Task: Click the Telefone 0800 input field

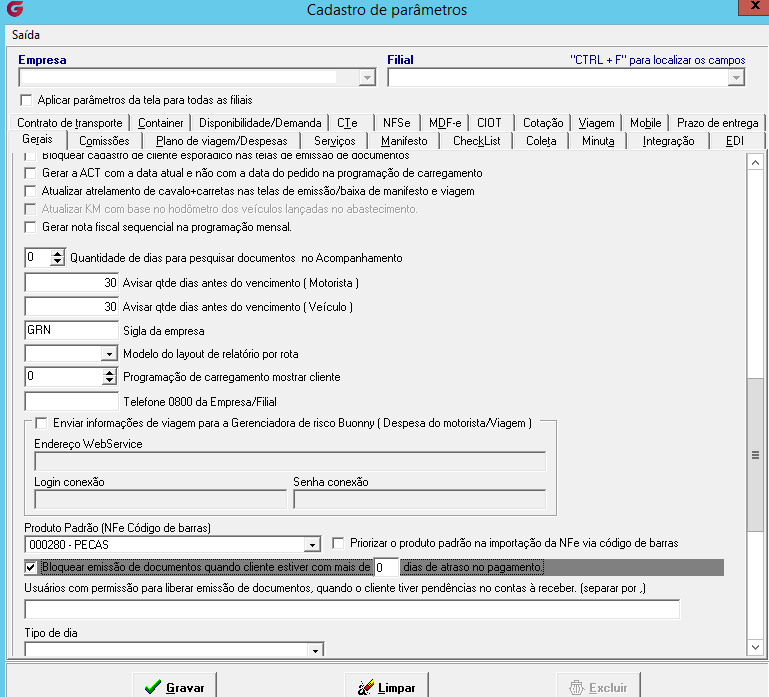Action: [x=72, y=401]
